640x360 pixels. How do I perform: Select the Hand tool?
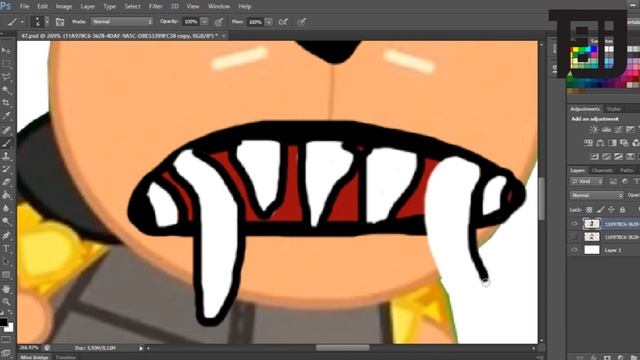tap(6, 289)
